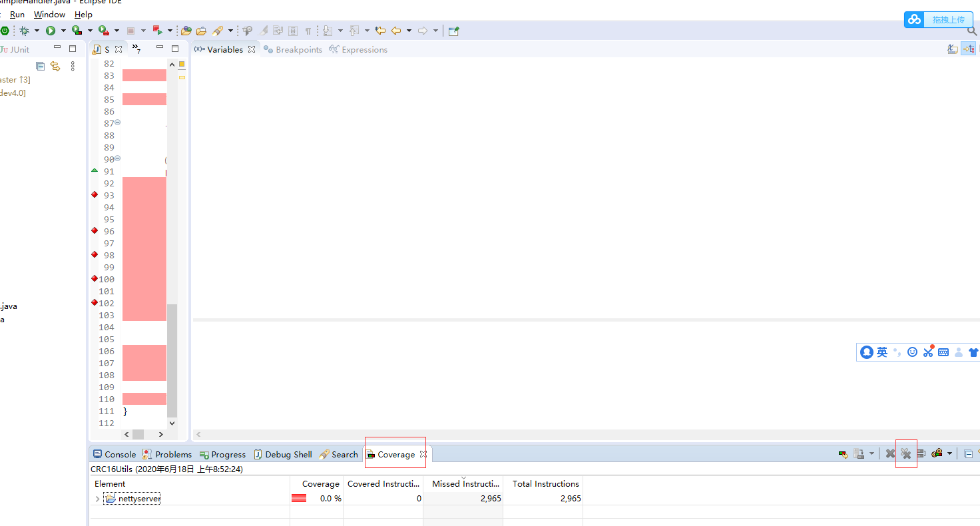Click Relaunch coverage session icon
This screenshot has height=526, width=980.
coord(843,454)
